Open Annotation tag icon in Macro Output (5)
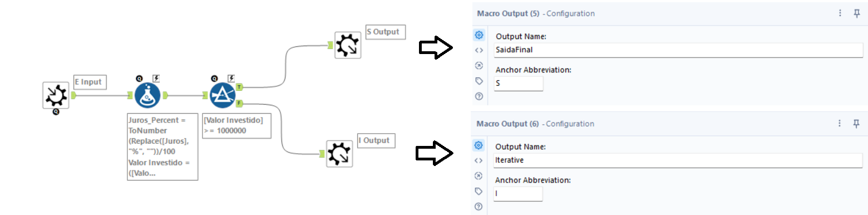The height and width of the screenshot is (215, 868). (x=479, y=81)
